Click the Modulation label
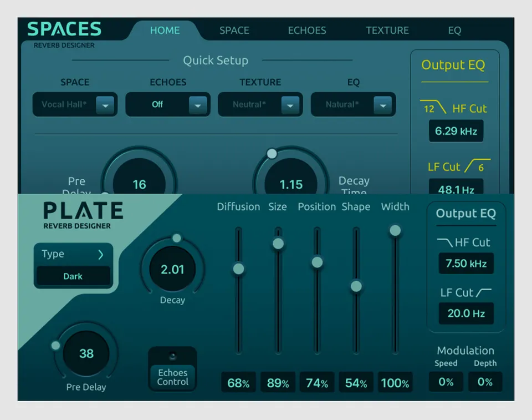Image resolution: width=532 pixels, height=420 pixels. (x=465, y=350)
